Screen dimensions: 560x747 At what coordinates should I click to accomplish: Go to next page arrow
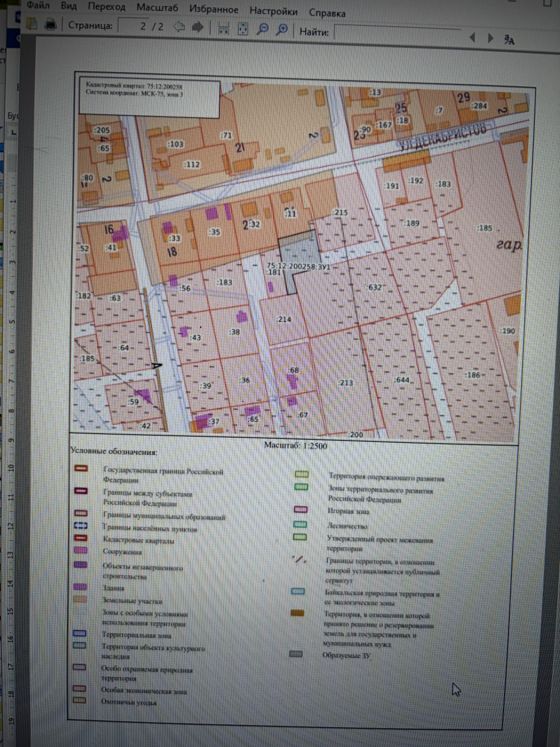[197, 27]
